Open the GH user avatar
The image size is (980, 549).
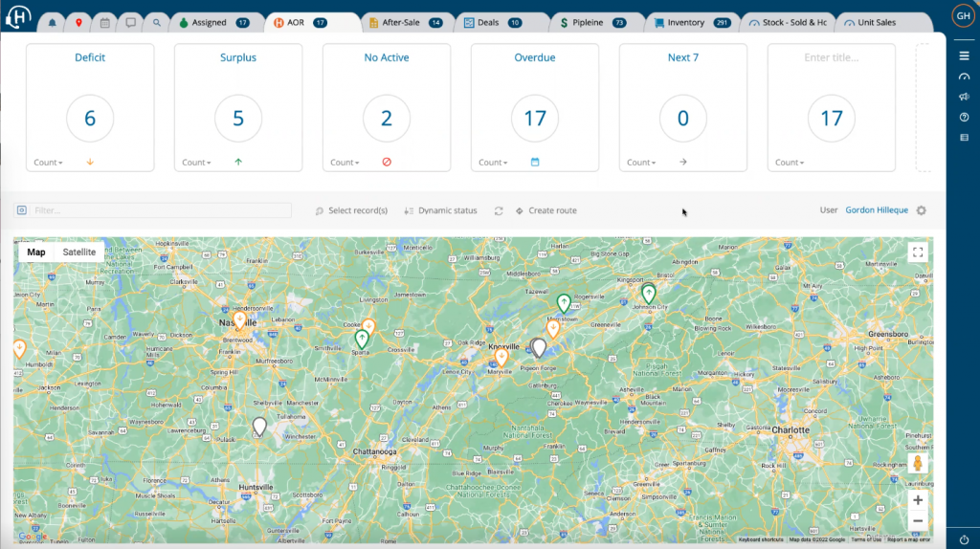pos(963,16)
